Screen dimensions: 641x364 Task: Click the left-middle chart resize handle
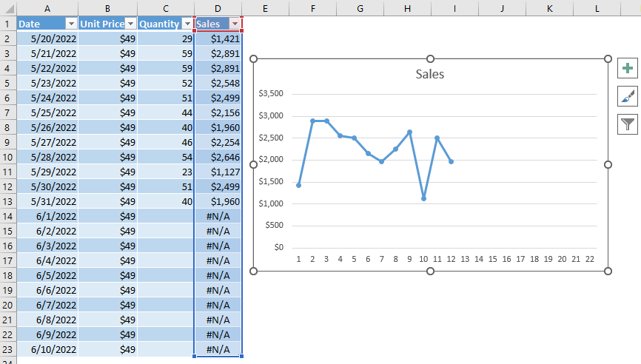tap(253, 164)
